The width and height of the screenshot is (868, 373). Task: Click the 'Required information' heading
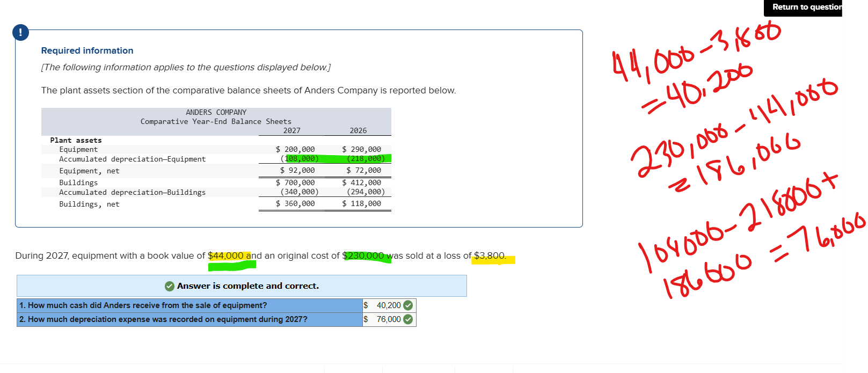87,50
